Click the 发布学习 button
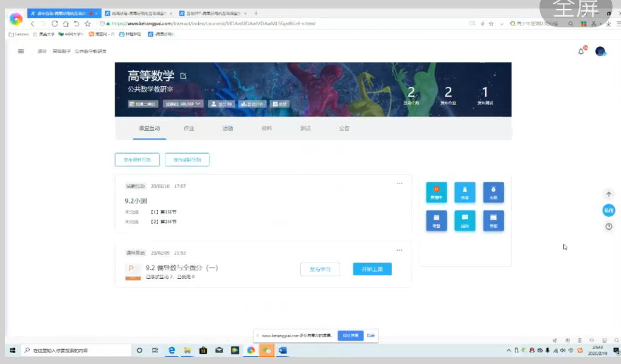Screen dimensions: 621x364 320,269
